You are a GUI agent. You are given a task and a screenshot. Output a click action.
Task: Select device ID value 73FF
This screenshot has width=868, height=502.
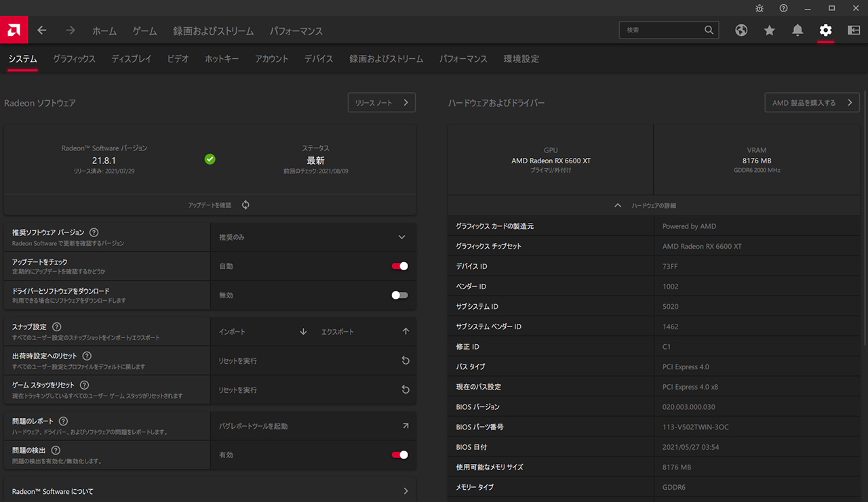point(670,266)
